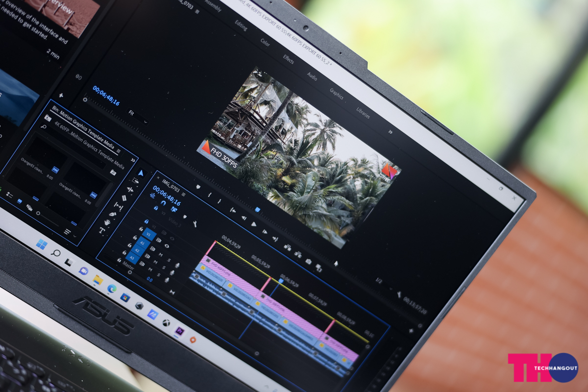Screen dimensions: 588x392
Task: Switch to the Editing workspace
Action: pyautogui.click(x=241, y=25)
